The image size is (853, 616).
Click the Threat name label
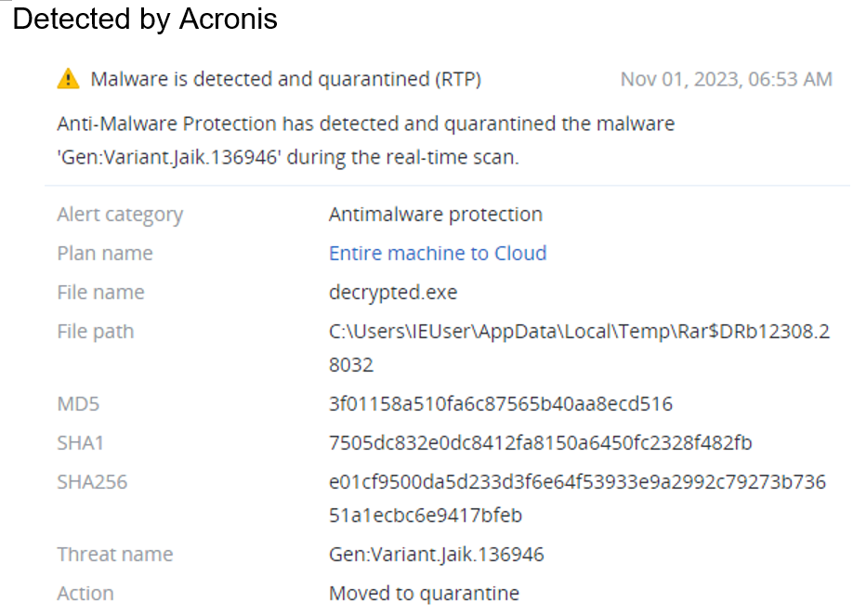(x=115, y=555)
